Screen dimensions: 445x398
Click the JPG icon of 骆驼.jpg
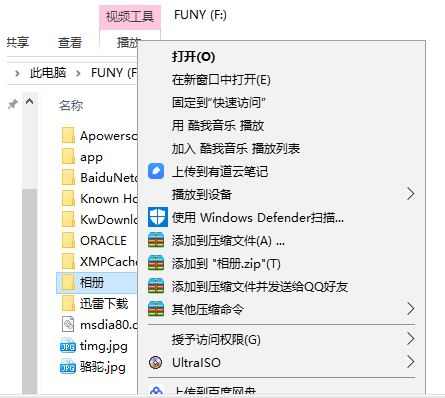point(68,367)
